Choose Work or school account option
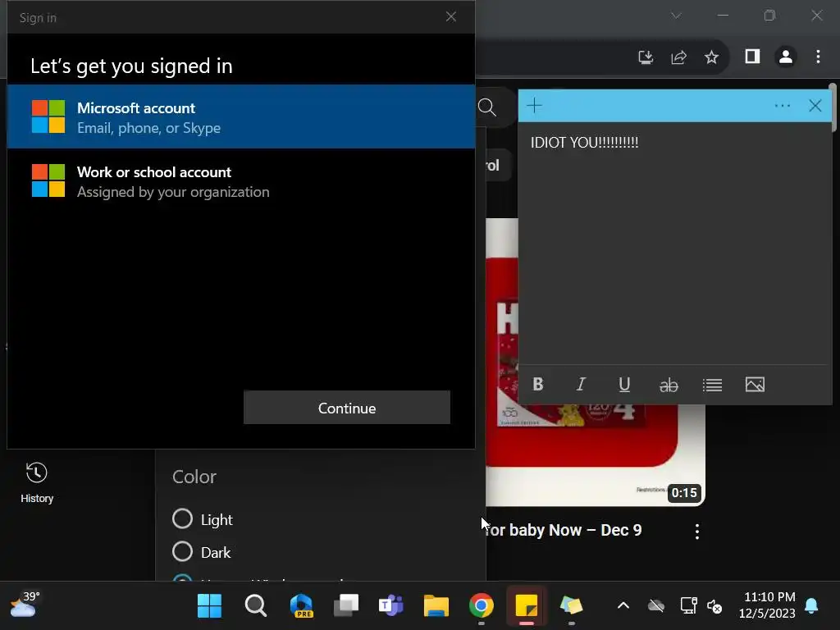 tap(241, 181)
